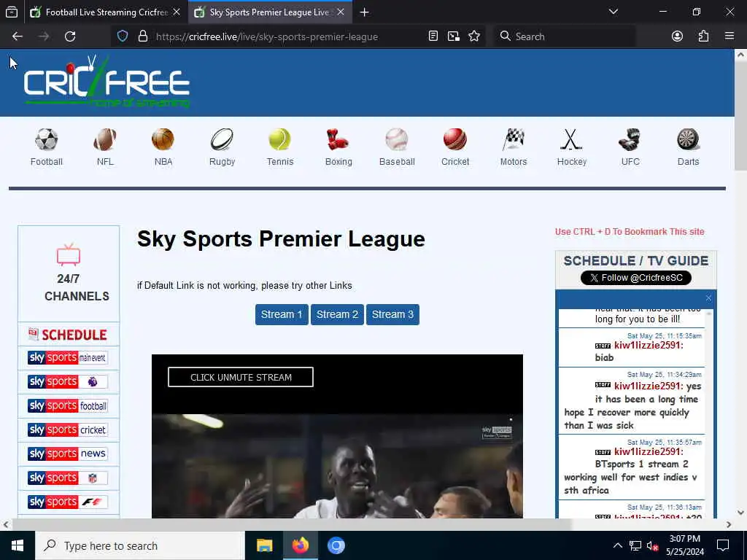747x560 pixels.
Task: Open the 24/7 Channels TV icon
Action: (x=69, y=254)
